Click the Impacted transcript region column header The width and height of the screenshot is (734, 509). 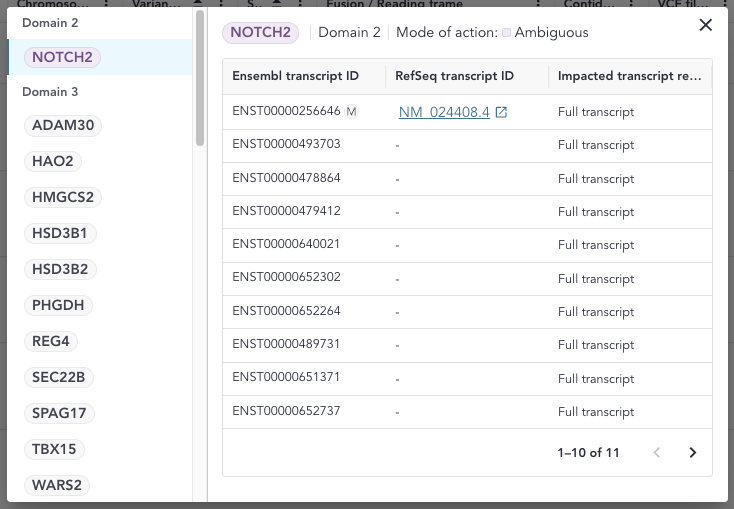[x=628, y=76]
